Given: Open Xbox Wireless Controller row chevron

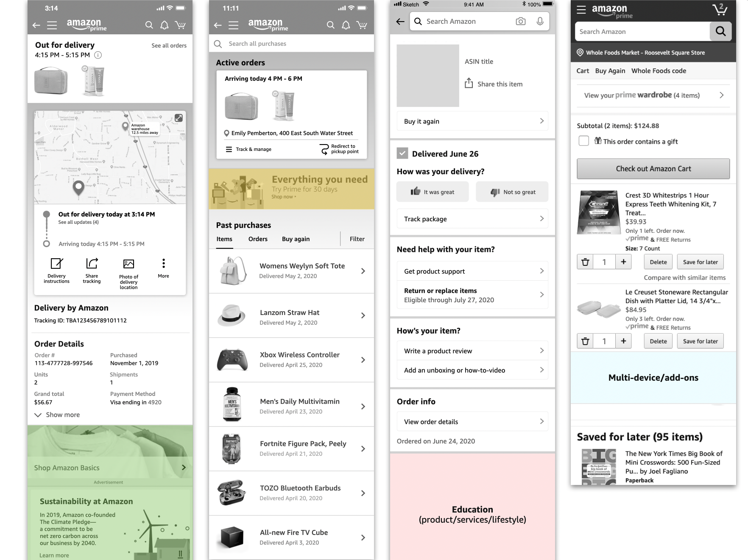Looking at the screenshot, I should [363, 360].
